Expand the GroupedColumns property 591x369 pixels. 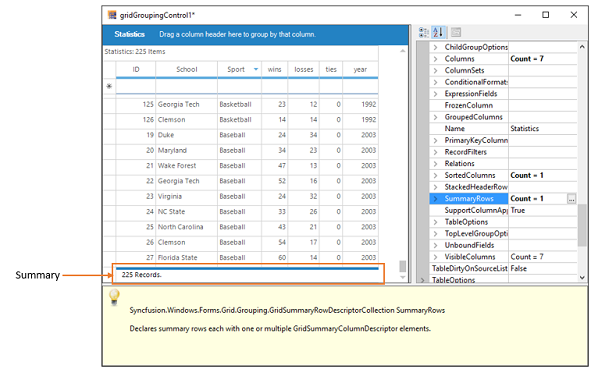click(x=435, y=117)
